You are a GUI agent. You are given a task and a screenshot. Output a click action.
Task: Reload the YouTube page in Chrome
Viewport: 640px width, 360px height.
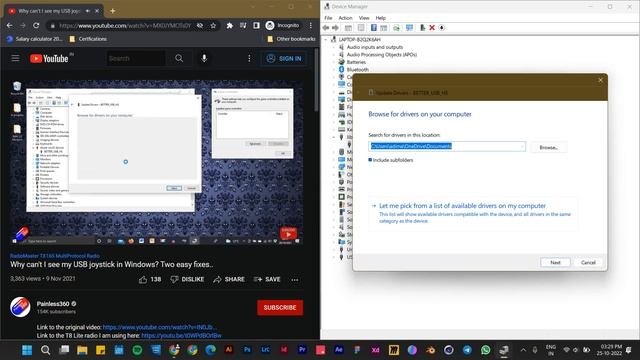click(36, 25)
